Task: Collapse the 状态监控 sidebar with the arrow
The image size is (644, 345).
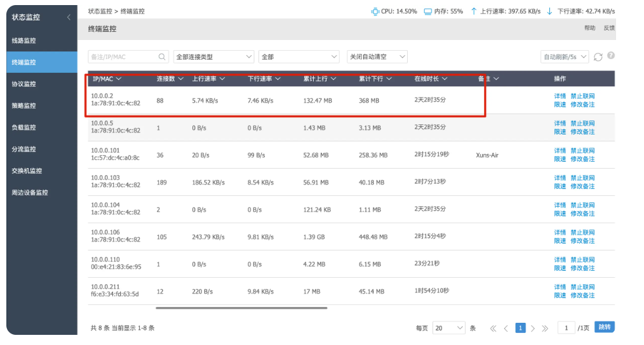Action: pos(69,17)
